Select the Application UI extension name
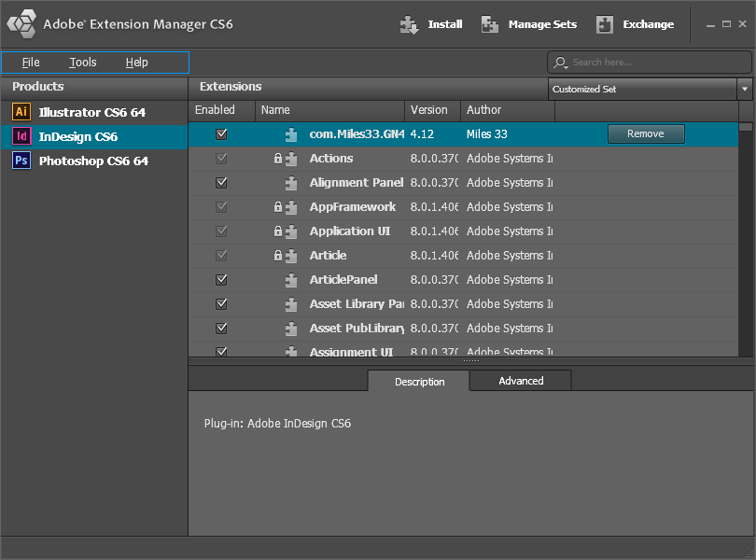The width and height of the screenshot is (756, 560). pos(350,231)
